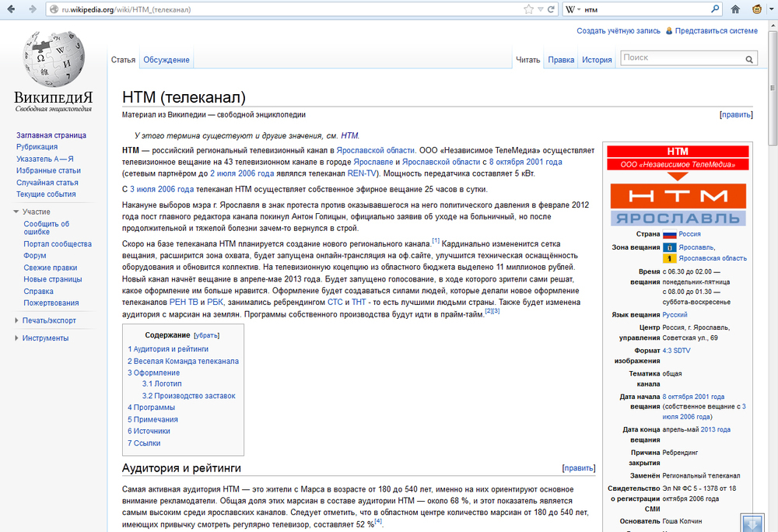The image size is (778, 532).
Task: Open the address bar history dropdown arrow
Action: pos(541,9)
